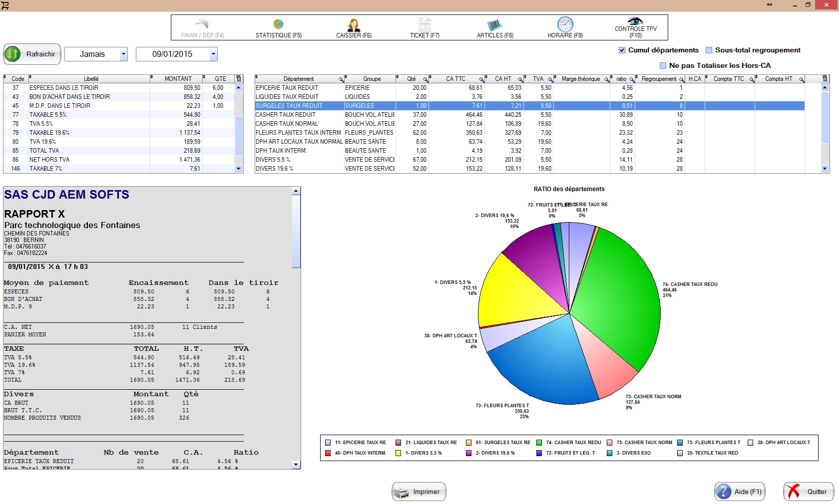Click the trash icon above department table
The image size is (839, 504).
[825, 79]
